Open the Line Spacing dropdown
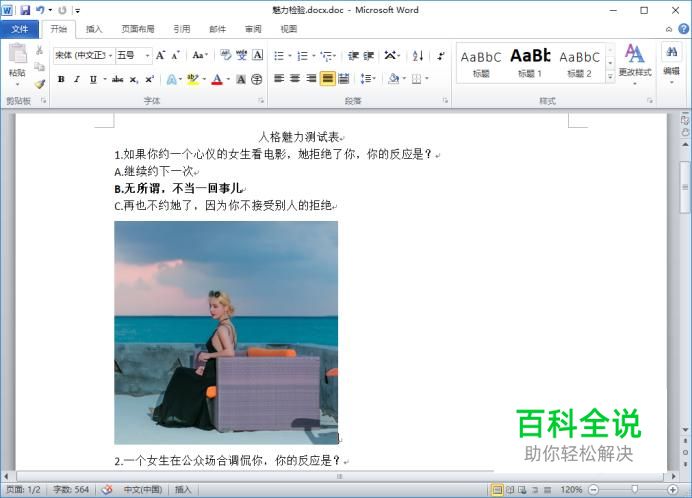Image resolution: width=692 pixels, height=498 pixels. [368, 79]
